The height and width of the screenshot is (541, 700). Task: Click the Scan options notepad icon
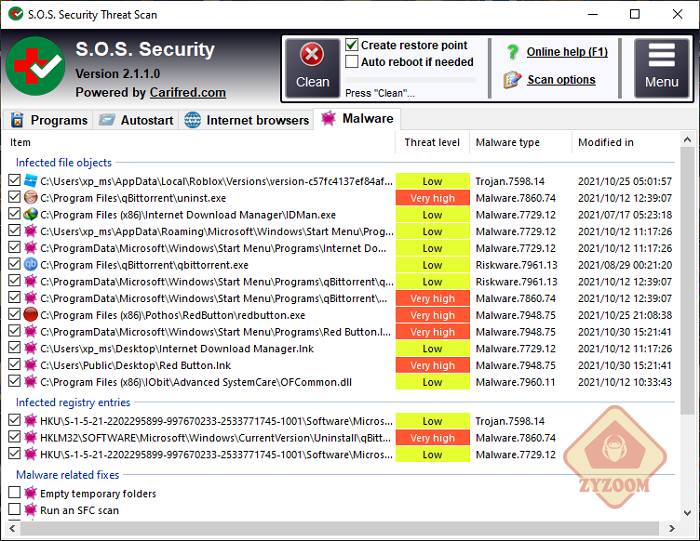coord(512,80)
